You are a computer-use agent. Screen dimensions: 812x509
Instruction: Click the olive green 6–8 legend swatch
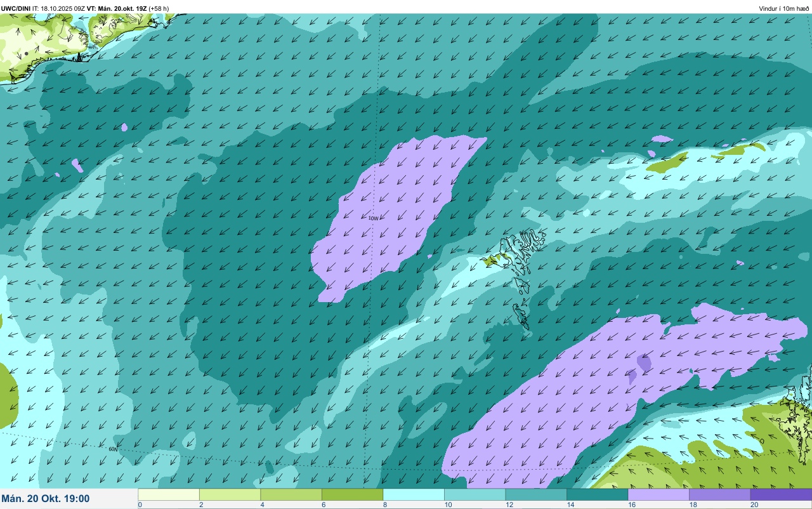tap(352, 494)
